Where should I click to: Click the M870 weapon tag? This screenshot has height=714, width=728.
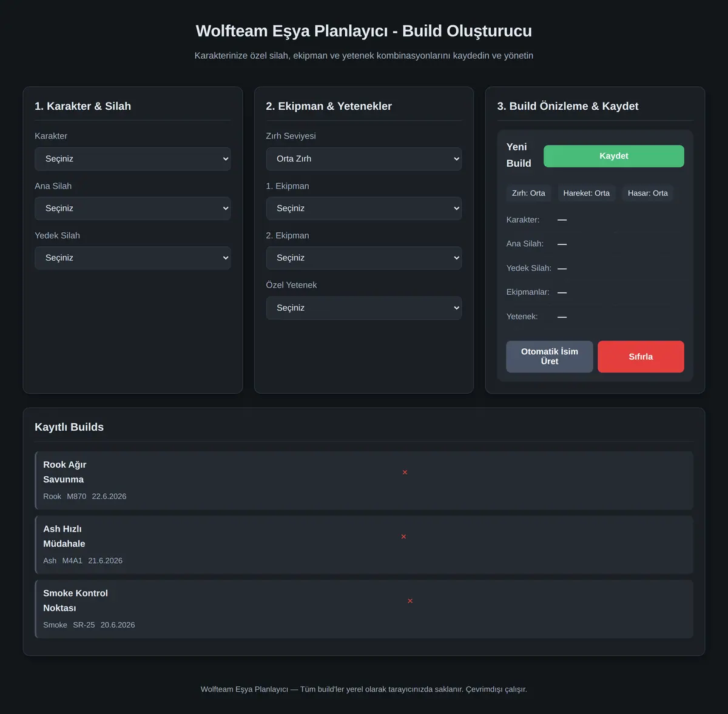pos(76,496)
